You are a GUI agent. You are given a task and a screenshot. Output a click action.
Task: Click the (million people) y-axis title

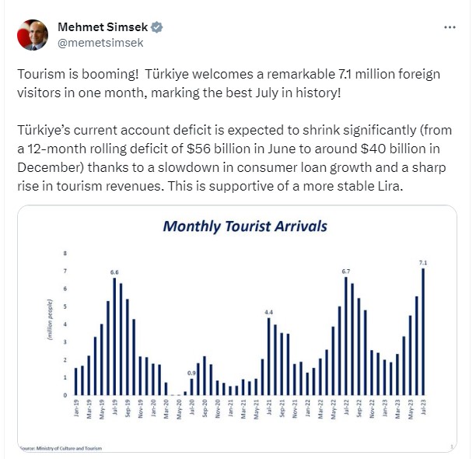(50, 320)
